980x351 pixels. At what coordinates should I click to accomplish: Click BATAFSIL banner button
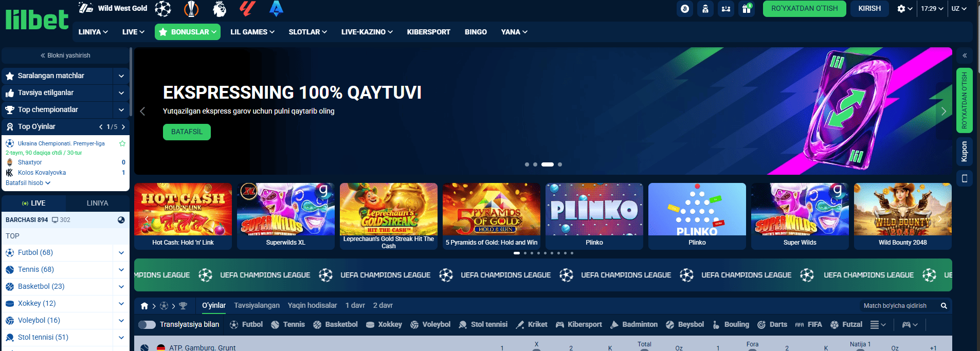point(187,132)
